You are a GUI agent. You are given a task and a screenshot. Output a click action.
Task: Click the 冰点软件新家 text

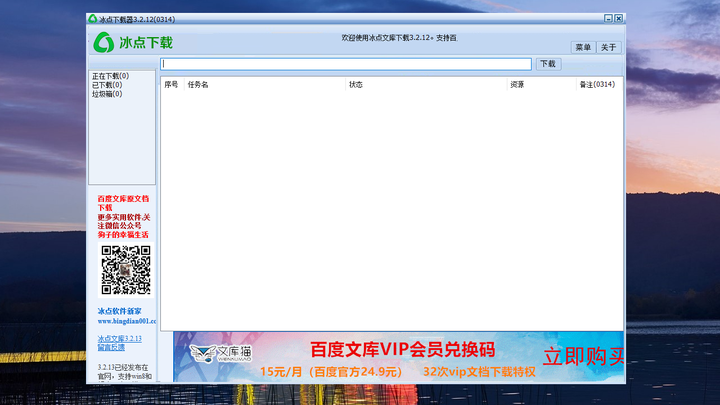119,311
